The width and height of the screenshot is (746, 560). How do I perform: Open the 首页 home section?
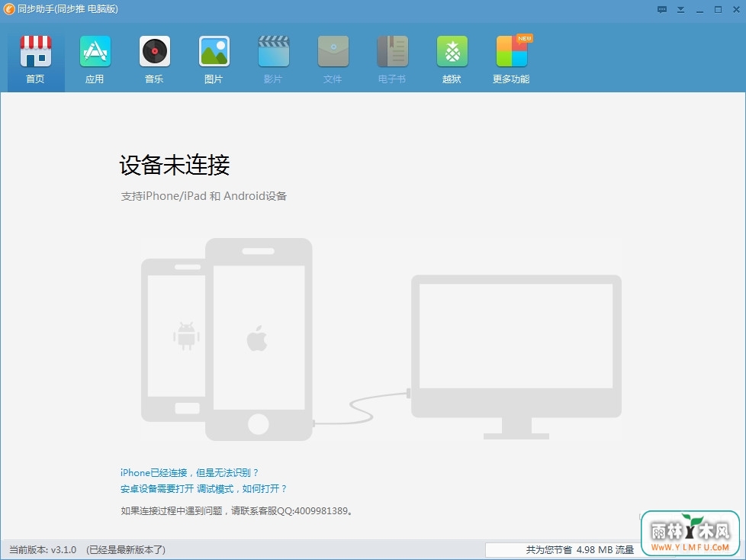click(x=36, y=59)
